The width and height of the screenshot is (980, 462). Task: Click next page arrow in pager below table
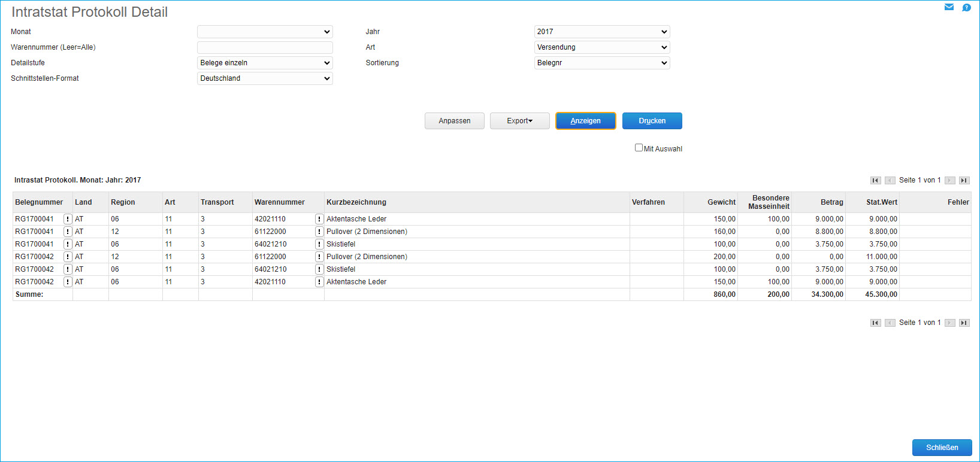[949, 323]
